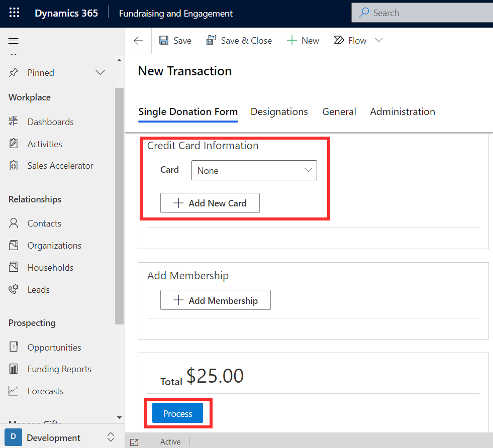Open the Dynamics 365 app launcher grid

(x=14, y=13)
